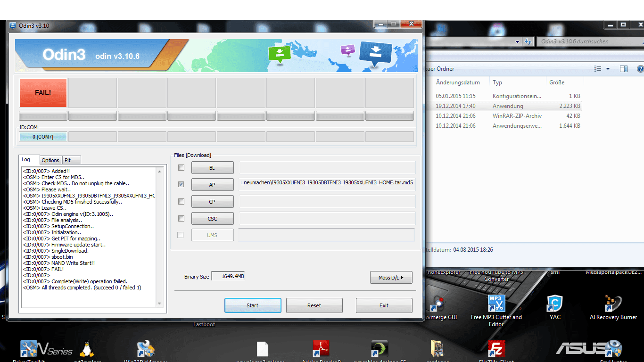
Task: Browse for a BL file
Action: coord(212,168)
